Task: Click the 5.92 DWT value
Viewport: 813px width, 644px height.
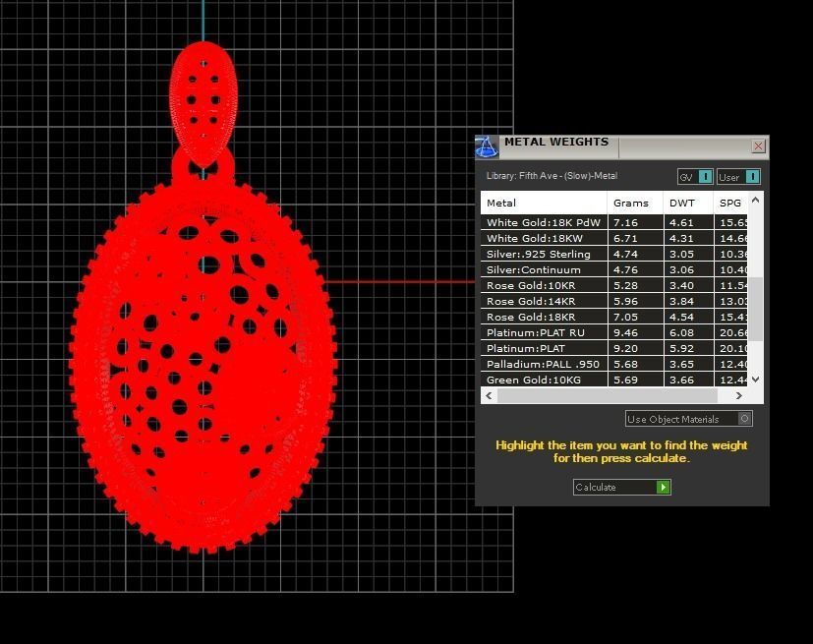Action: (681, 348)
